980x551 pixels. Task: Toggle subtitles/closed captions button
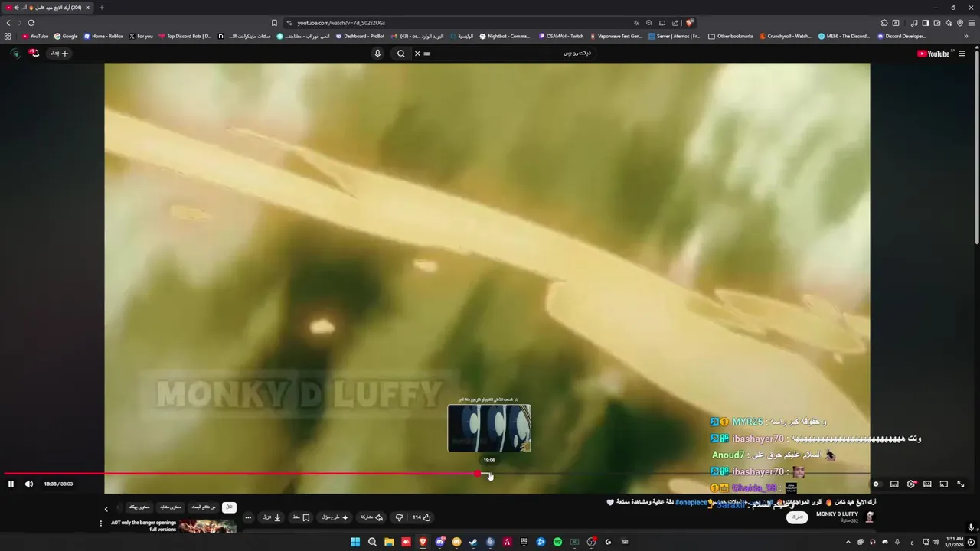894,484
